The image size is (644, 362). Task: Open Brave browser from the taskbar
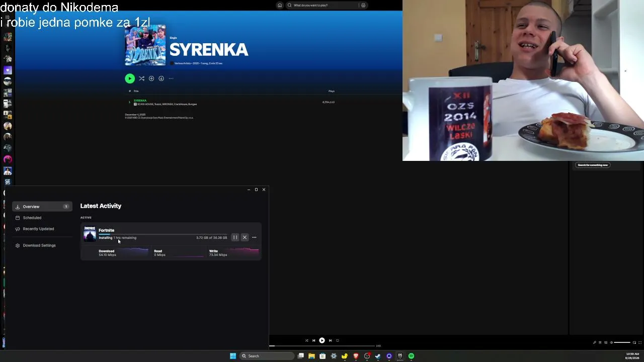[356, 356]
